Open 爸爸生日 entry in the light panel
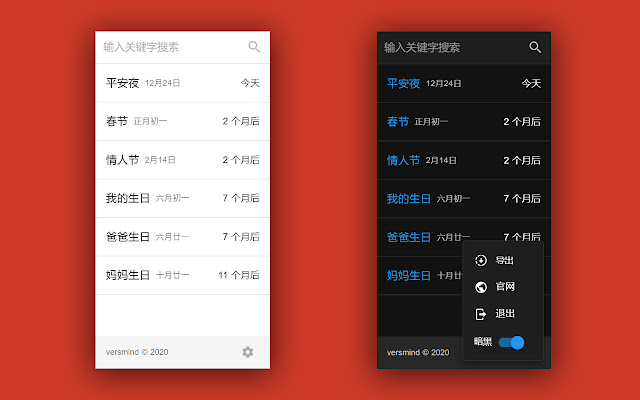Screen dimensions: 640x400 (x=182, y=236)
